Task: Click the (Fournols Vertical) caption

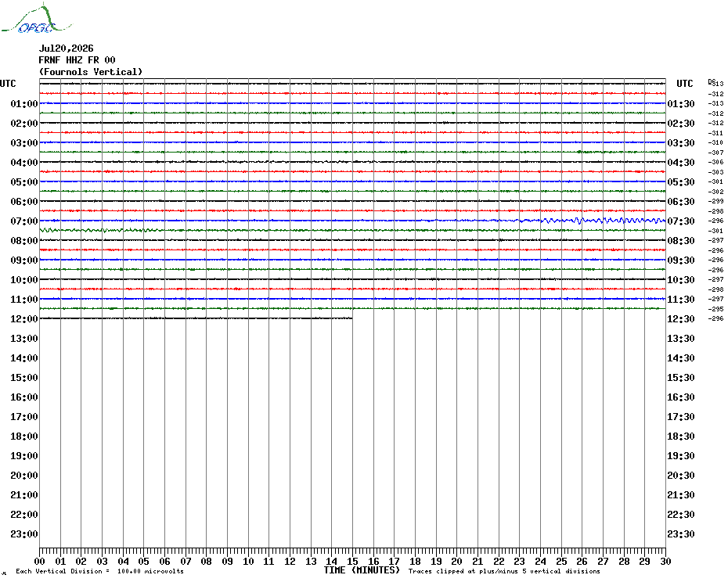Action: click(91, 72)
